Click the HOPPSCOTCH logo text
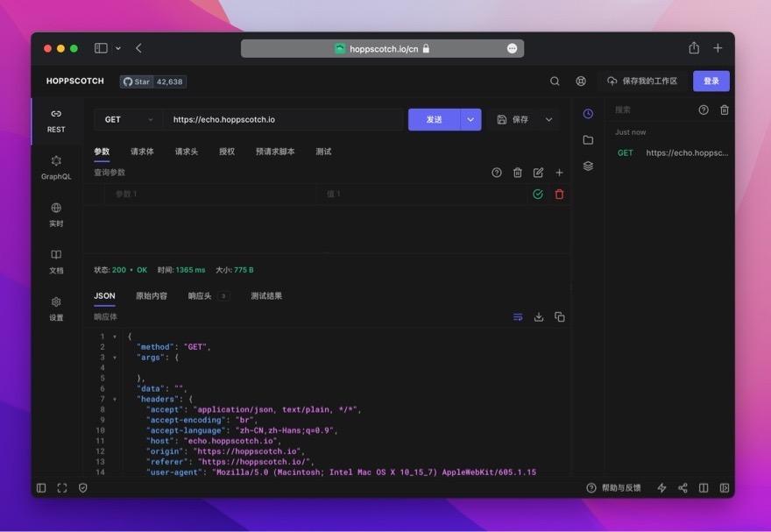This screenshot has height=532, width=771. pyautogui.click(x=75, y=81)
